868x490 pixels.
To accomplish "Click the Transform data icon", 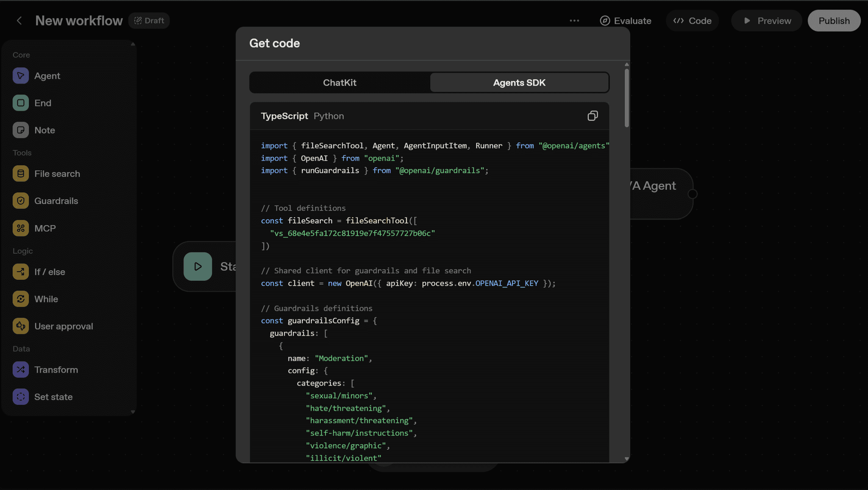I will click(20, 369).
